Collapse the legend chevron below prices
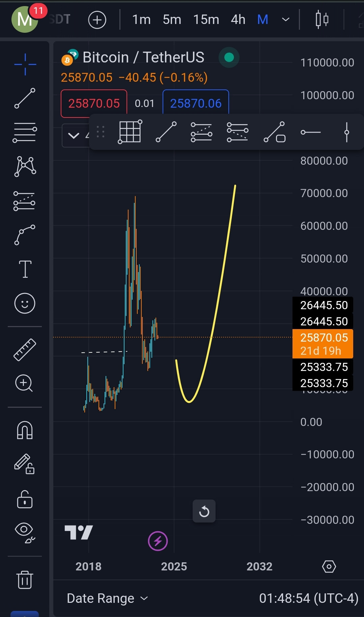Screen dimensions: 364x617 click(74, 136)
